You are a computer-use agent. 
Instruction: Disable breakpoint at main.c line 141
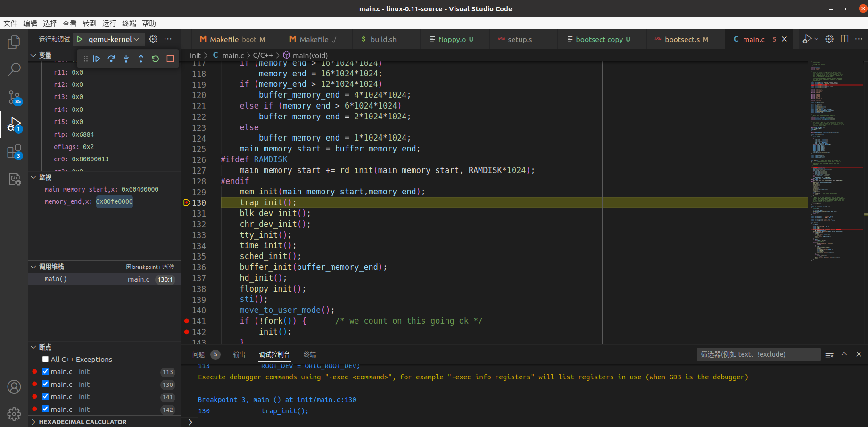point(45,396)
